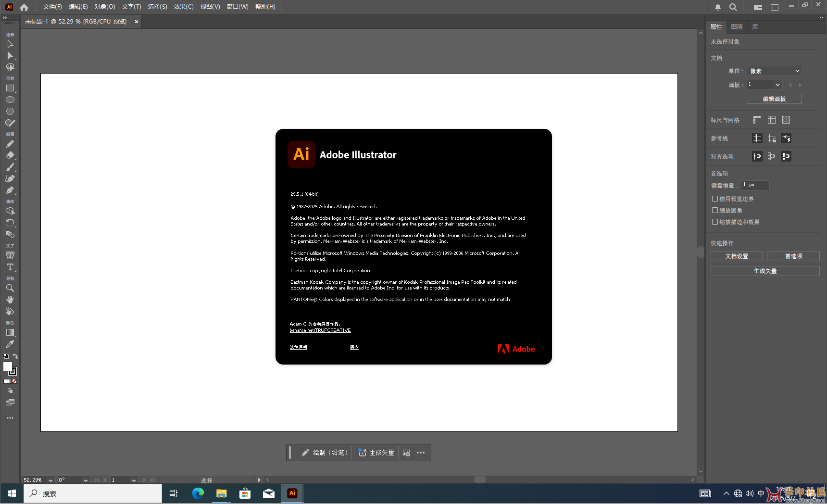Select the Rectangle tool in toolbar

coord(10,88)
